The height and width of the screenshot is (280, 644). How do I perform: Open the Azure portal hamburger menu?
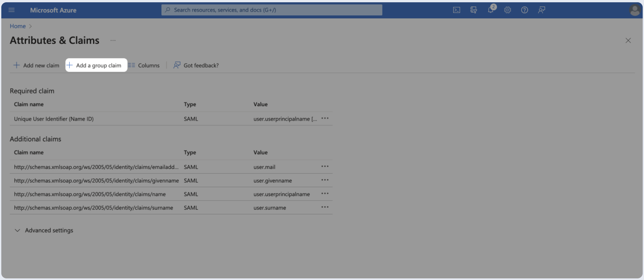tap(11, 10)
